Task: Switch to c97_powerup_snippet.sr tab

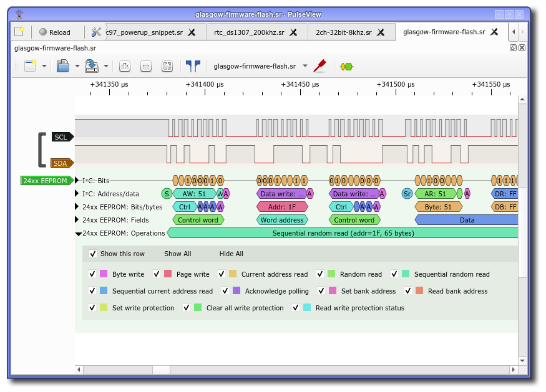Action: pos(144,32)
